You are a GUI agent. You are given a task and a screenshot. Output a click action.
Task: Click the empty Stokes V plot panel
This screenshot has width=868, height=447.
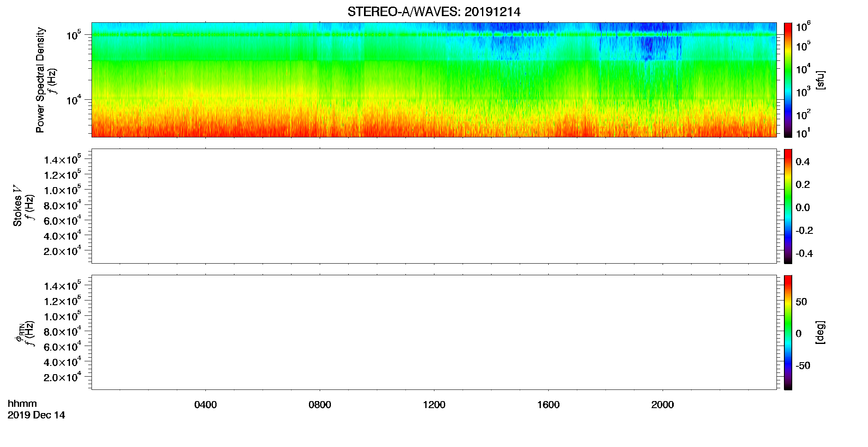coord(434,206)
